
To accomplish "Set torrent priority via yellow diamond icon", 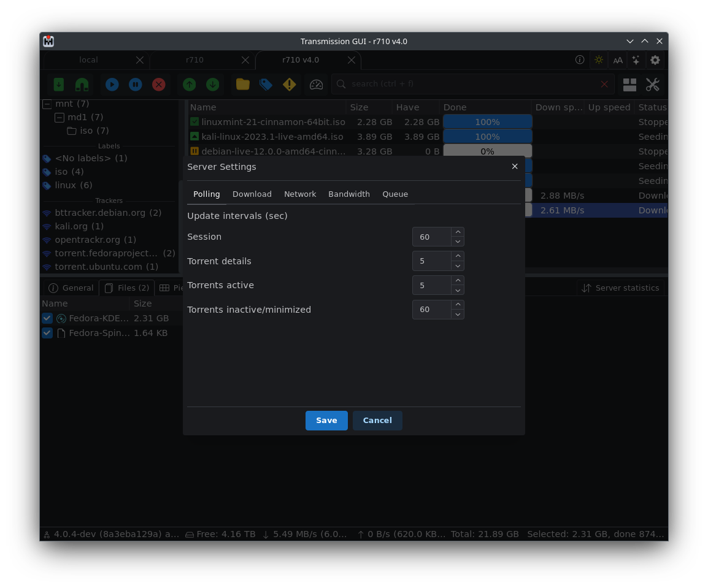I will tap(289, 85).
